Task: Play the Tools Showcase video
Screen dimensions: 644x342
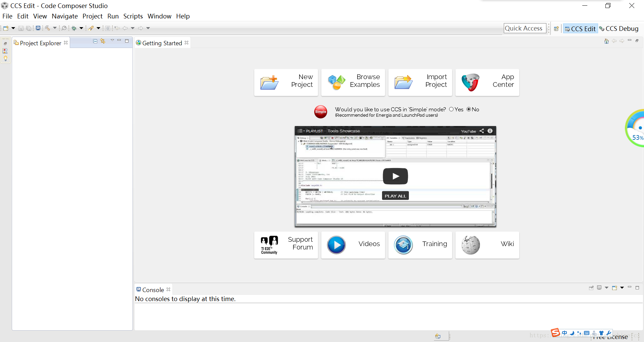Action: pyautogui.click(x=395, y=176)
